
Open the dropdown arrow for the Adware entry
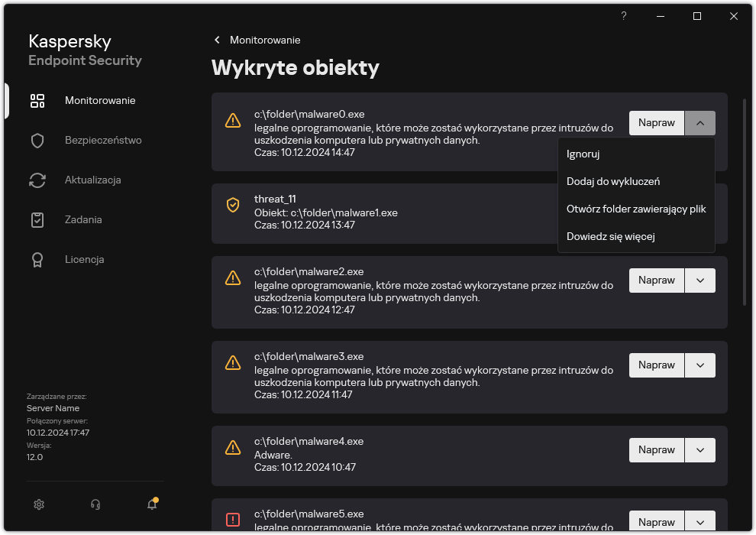point(699,449)
